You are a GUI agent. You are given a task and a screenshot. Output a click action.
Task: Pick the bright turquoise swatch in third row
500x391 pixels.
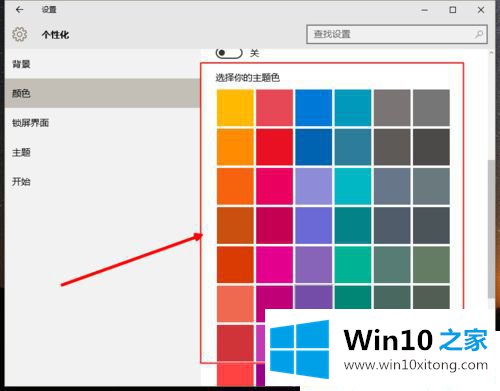point(353,186)
